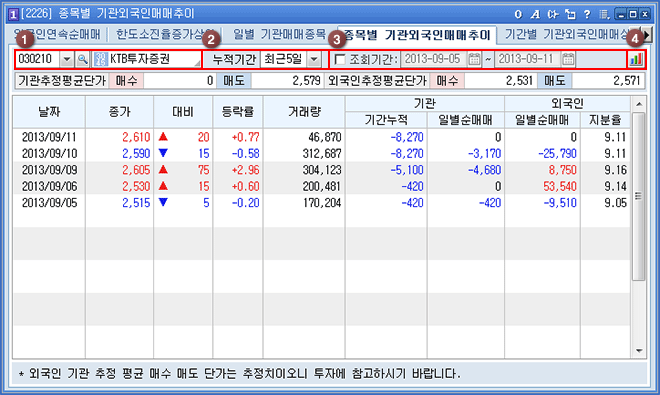Click the 거래량 column header
Viewport: 660px width, 395px height.
point(304,112)
